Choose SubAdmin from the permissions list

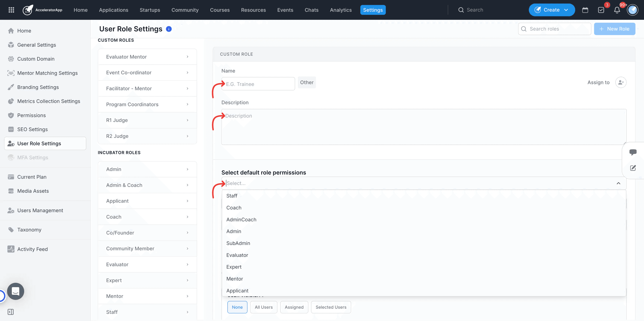click(238, 243)
